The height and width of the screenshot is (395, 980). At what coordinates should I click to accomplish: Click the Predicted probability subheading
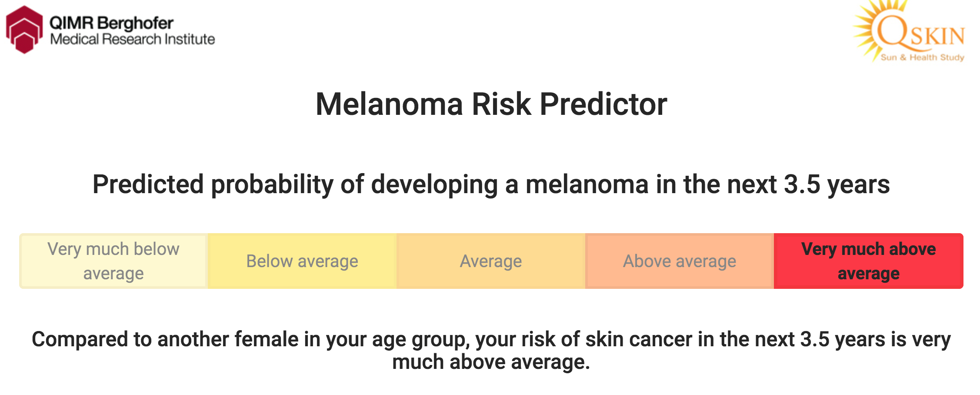[x=491, y=184]
